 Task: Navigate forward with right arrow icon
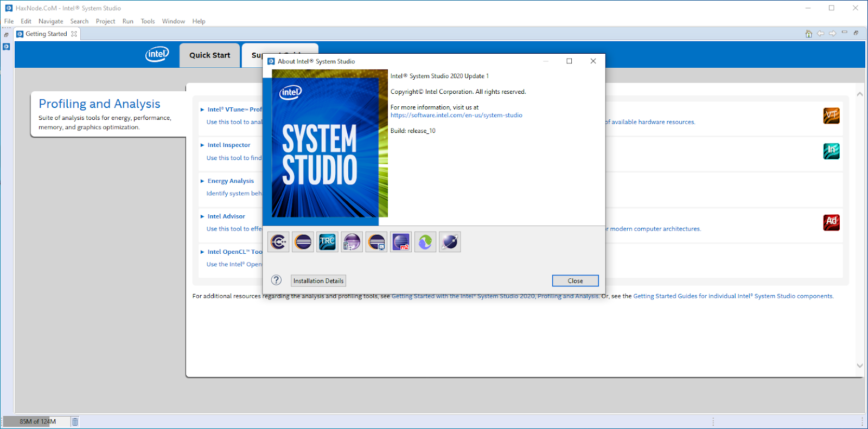pos(832,34)
